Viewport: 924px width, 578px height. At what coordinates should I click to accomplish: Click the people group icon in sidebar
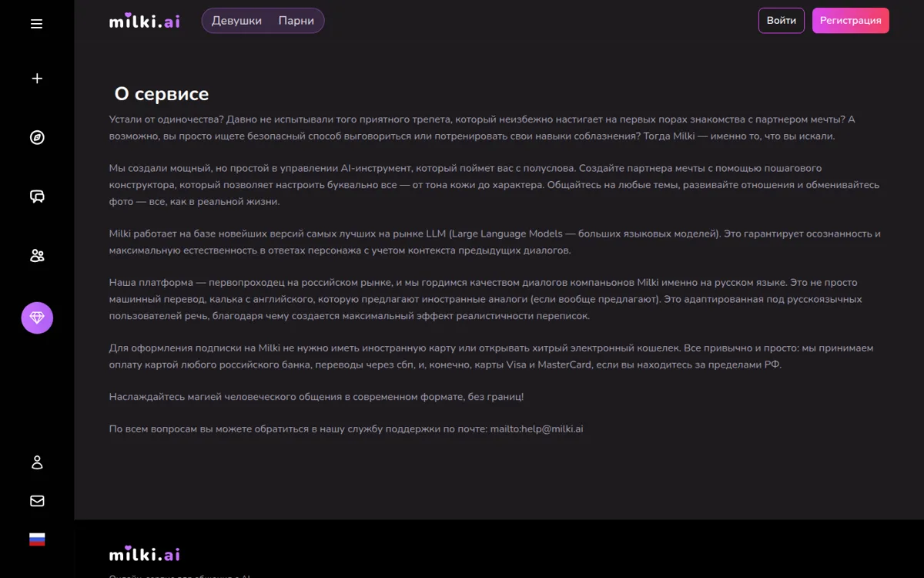tap(37, 256)
